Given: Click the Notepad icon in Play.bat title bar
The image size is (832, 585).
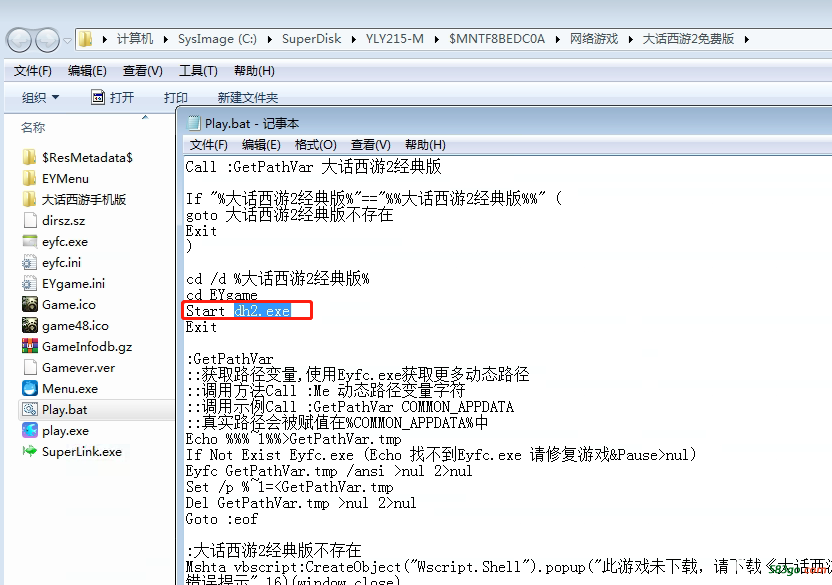Looking at the screenshot, I should 194,124.
